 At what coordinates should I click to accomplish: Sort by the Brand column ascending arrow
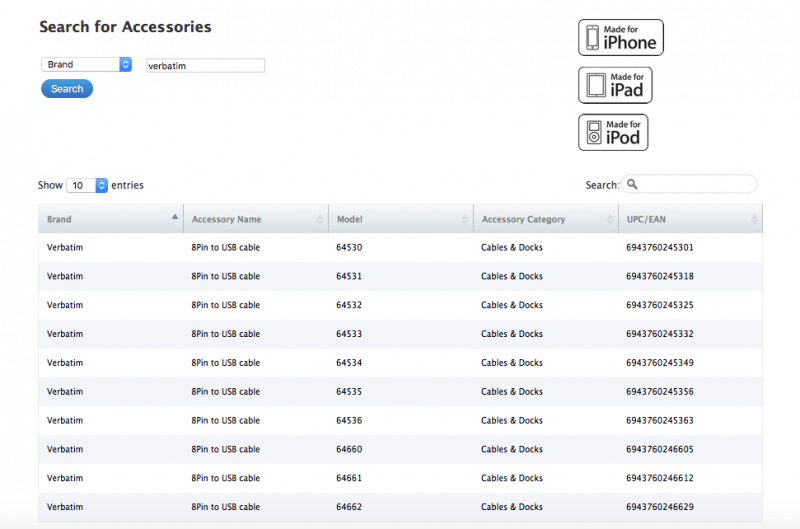(x=174, y=217)
